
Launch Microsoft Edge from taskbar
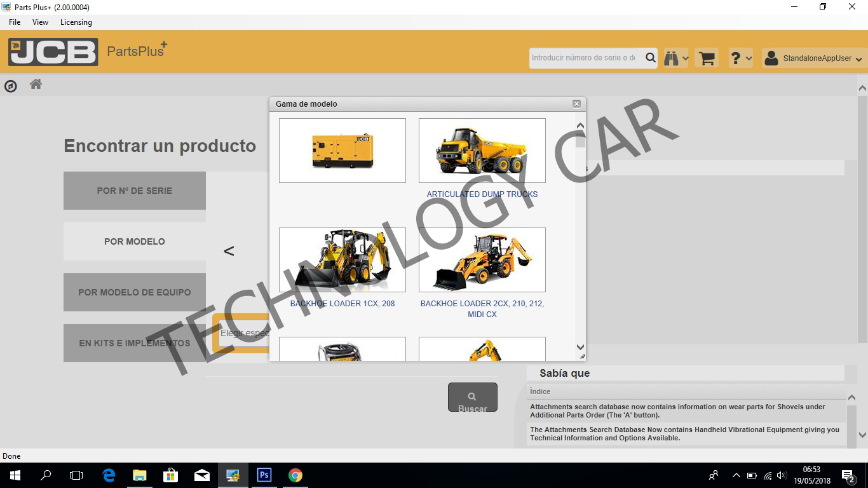tap(109, 475)
